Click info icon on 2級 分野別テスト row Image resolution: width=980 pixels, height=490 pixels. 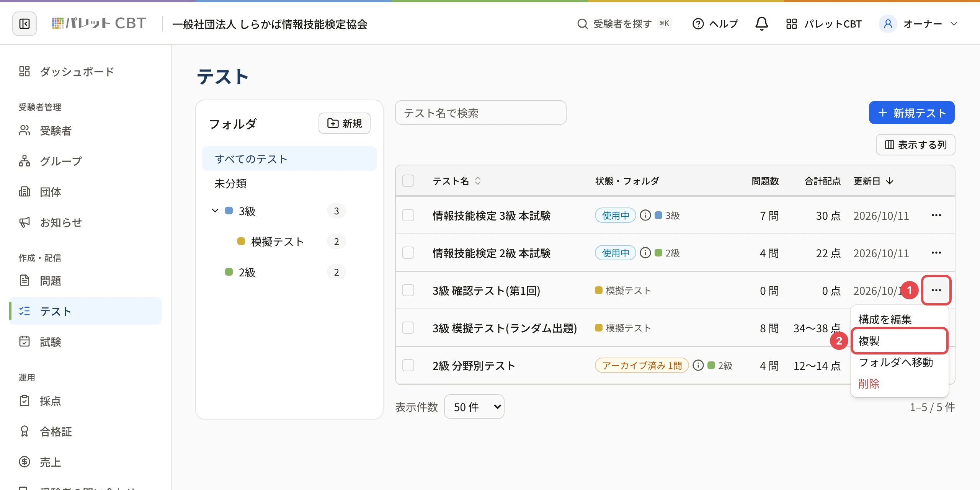pyautogui.click(x=698, y=366)
